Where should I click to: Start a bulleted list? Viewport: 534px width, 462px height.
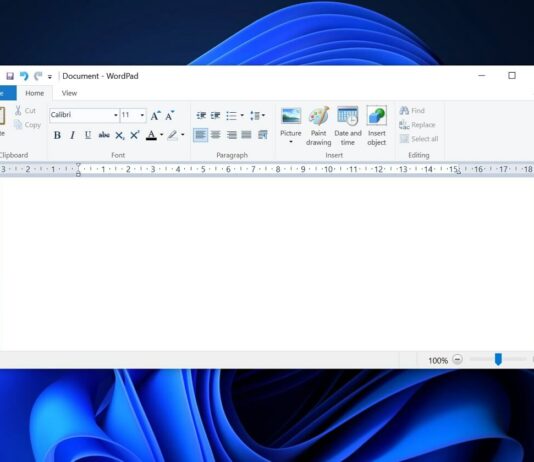click(x=231, y=116)
